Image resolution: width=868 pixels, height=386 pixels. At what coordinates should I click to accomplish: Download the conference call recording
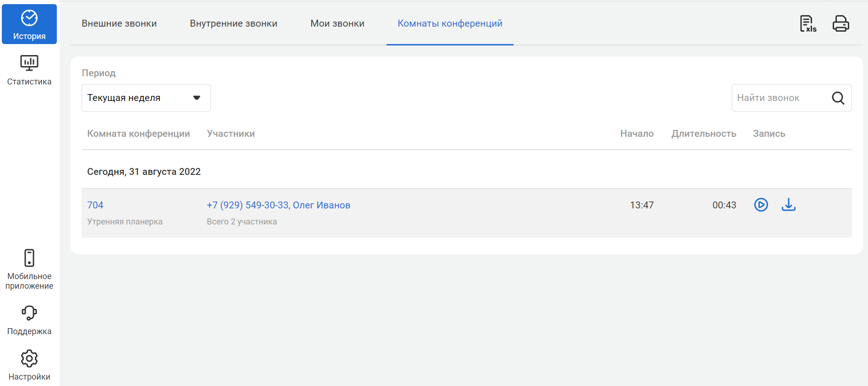coord(788,205)
